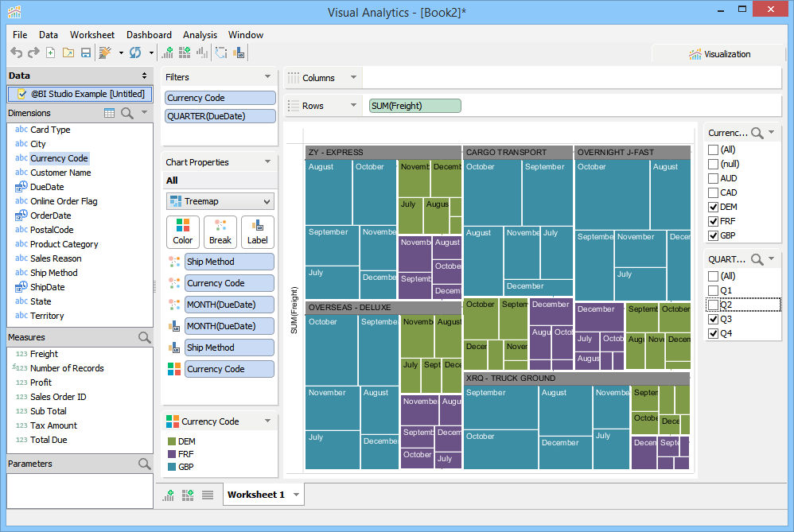Open the Data menu
This screenshot has height=532, width=794.
click(x=48, y=35)
